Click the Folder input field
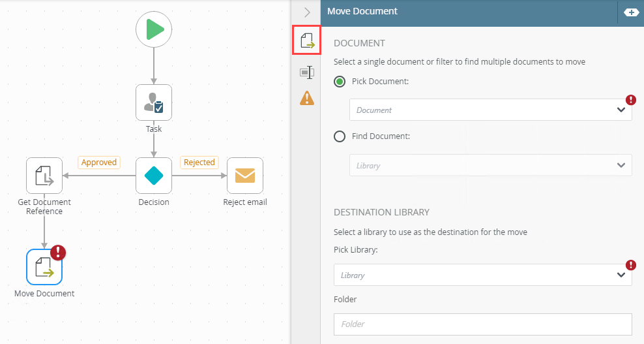 pyautogui.click(x=482, y=324)
